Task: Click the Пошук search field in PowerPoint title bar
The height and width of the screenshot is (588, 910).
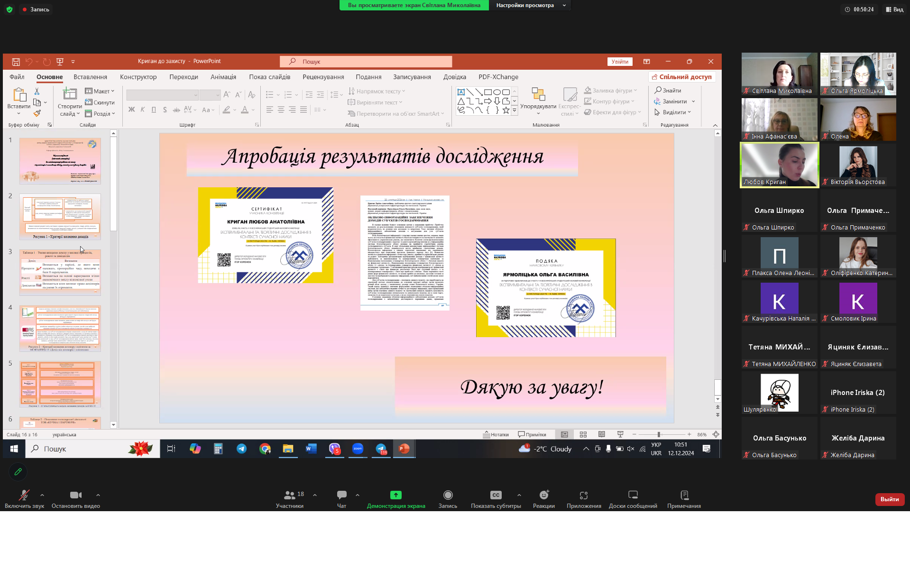Action: click(366, 62)
